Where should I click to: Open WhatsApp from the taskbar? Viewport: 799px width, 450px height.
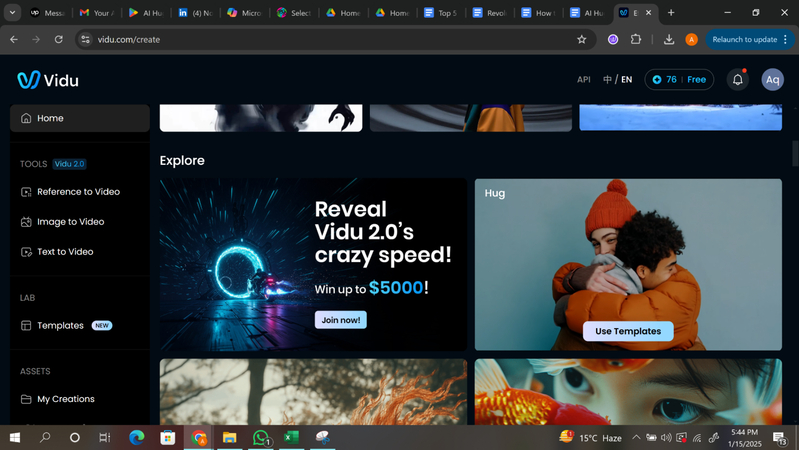click(x=260, y=437)
